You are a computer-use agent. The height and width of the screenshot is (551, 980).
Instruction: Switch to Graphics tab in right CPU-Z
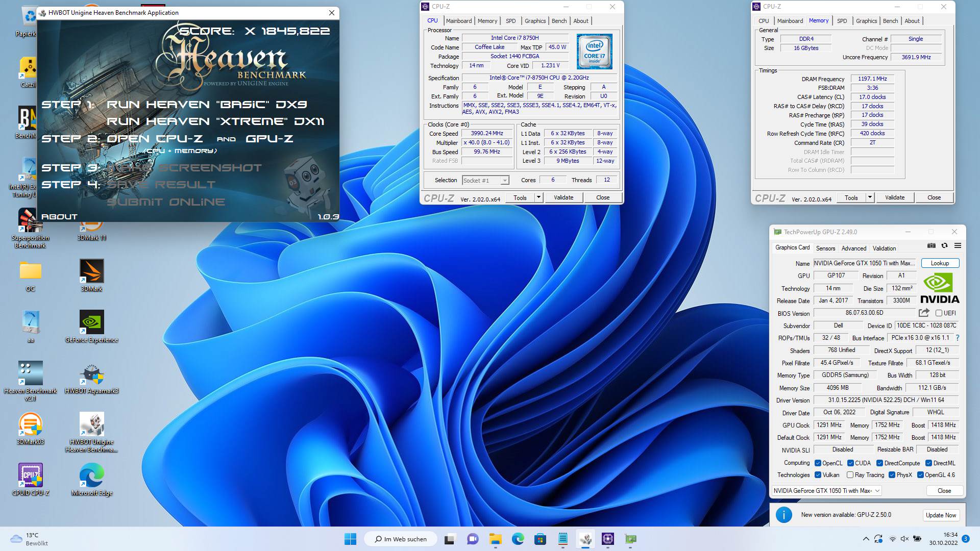pyautogui.click(x=866, y=21)
